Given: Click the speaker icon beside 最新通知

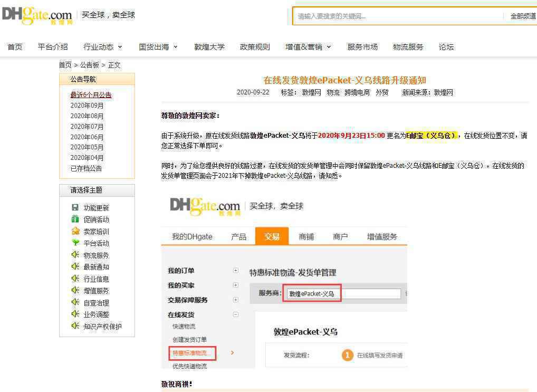Looking at the screenshot, I should coord(75,266).
